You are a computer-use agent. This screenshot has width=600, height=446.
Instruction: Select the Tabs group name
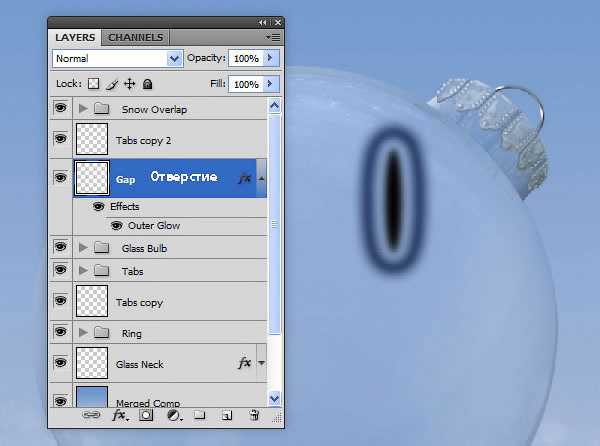(x=132, y=272)
